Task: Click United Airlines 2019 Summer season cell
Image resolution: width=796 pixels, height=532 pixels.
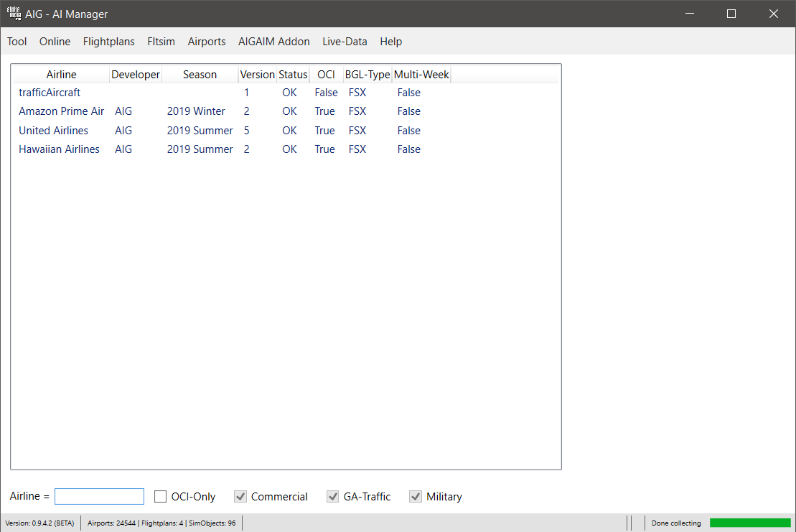Action: [200, 131]
